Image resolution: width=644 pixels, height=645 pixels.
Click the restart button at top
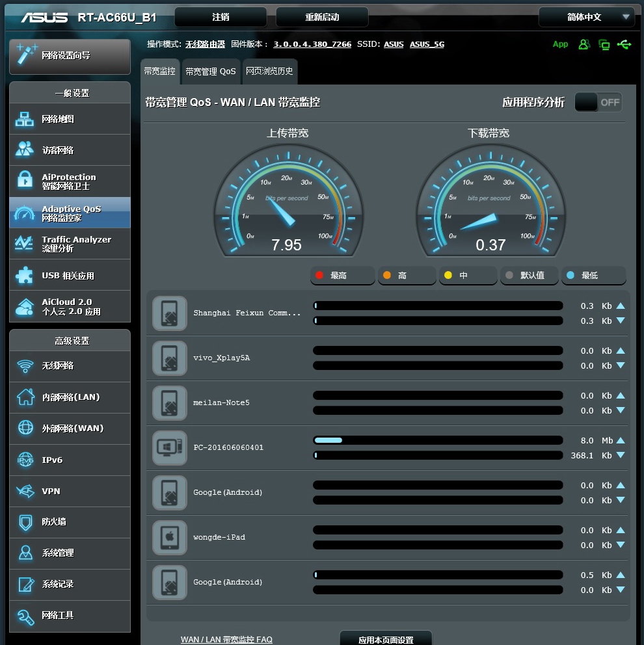pyautogui.click(x=322, y=17)
